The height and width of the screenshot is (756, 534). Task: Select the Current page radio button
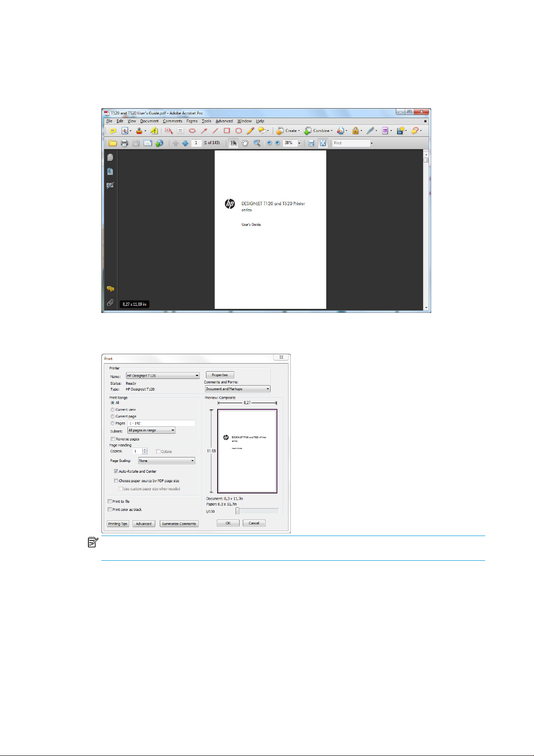[113, 416]
